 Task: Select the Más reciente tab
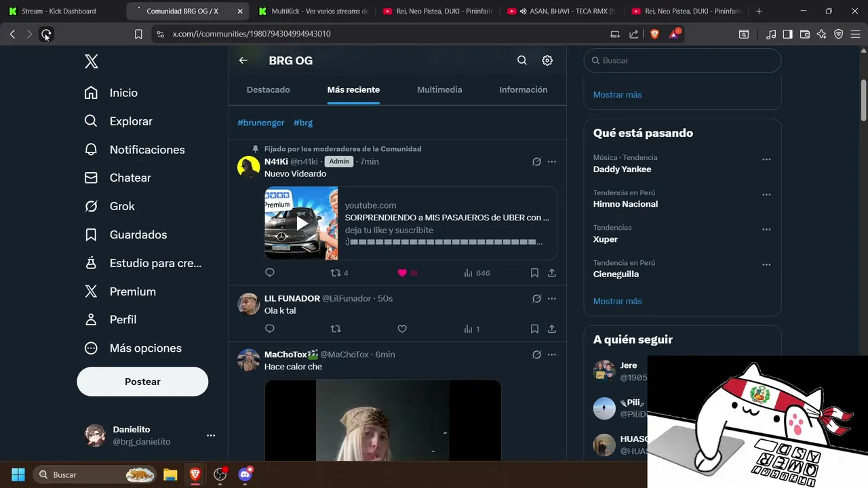click(x=353, y=89)
